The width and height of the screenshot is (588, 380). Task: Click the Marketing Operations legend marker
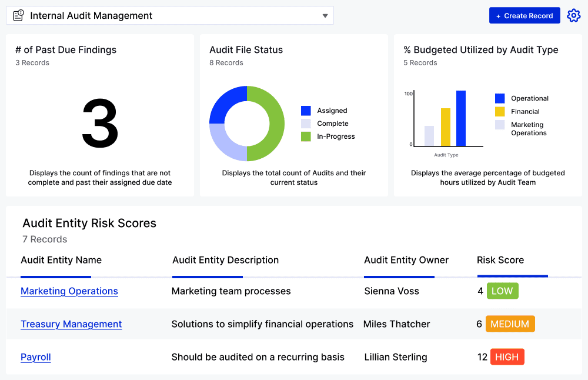500,128
